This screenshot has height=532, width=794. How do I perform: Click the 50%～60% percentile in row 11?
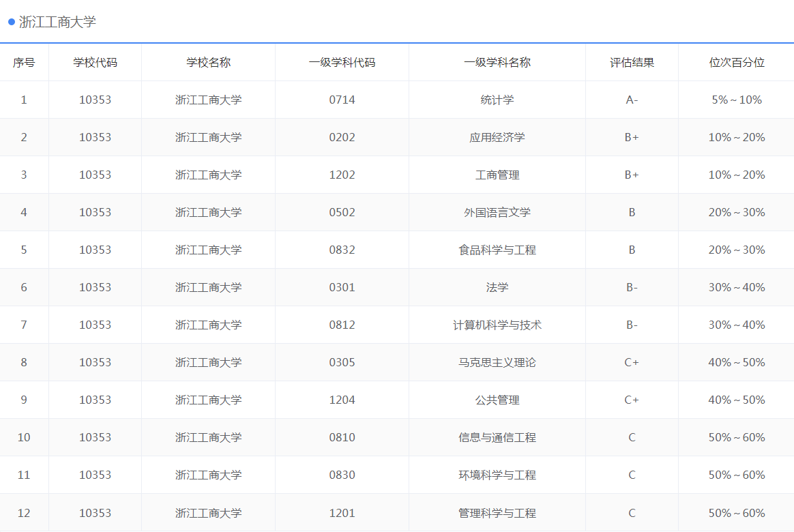pos(737,474)
